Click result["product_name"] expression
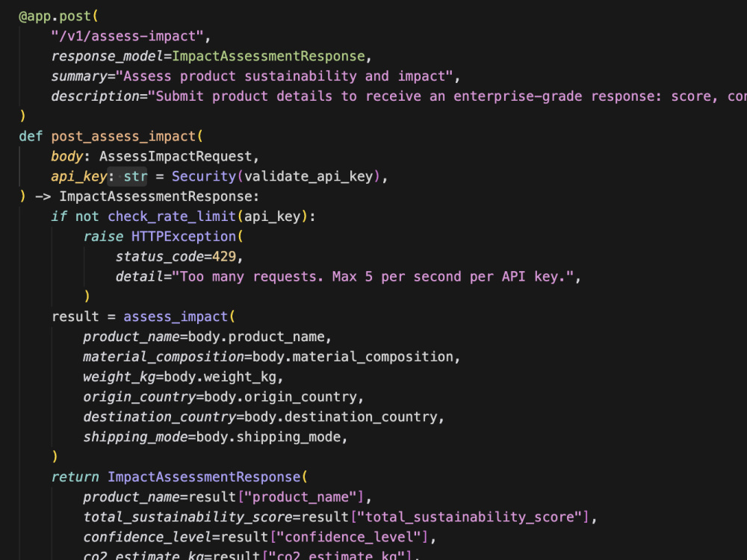Viewport: 747px width, 560px height. click(276, 497)
